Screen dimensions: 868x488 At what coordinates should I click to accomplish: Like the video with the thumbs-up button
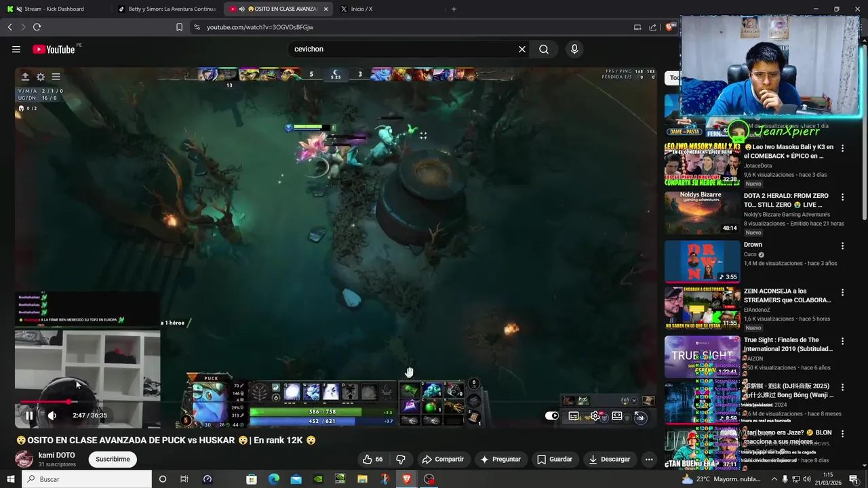372,459
